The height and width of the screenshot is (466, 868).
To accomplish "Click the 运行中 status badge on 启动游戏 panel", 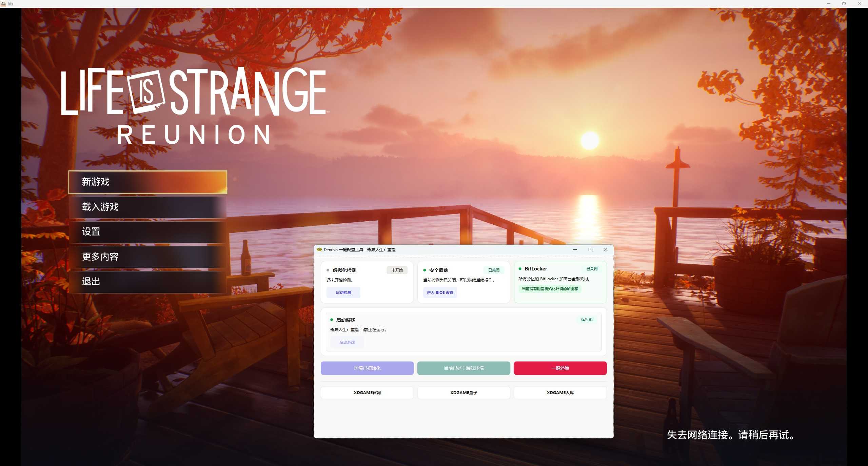I will tap(587, 320).
